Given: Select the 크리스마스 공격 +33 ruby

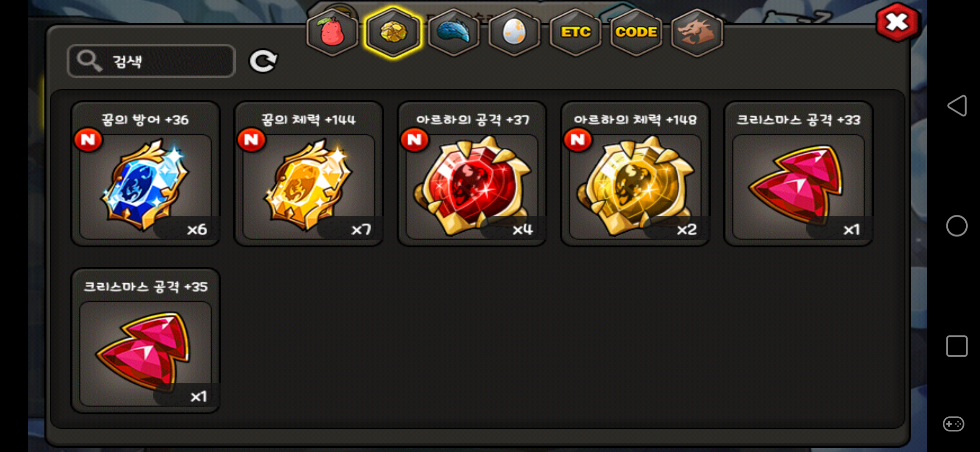Looking at the screenshot, I should tap(799, 174).
